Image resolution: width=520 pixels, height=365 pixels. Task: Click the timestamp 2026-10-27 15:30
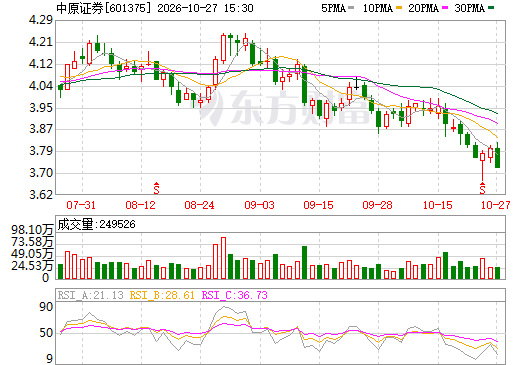point(205,8)
